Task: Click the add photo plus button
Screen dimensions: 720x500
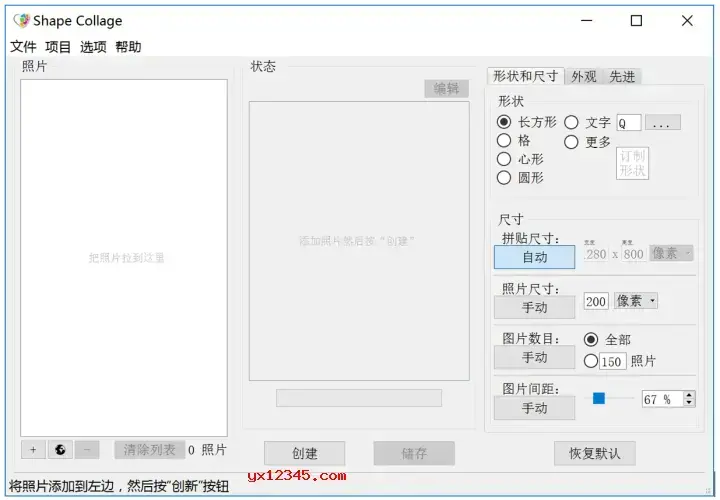Action: (33, 449)
